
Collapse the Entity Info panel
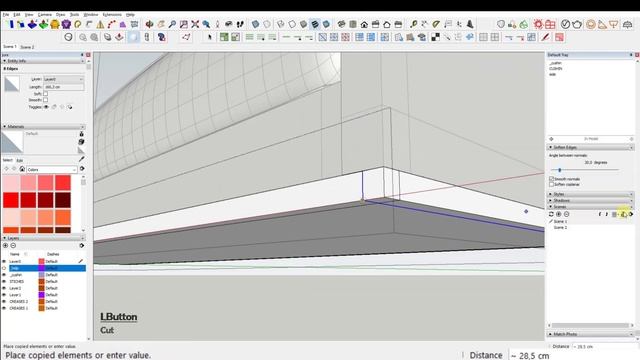[42, 61]
